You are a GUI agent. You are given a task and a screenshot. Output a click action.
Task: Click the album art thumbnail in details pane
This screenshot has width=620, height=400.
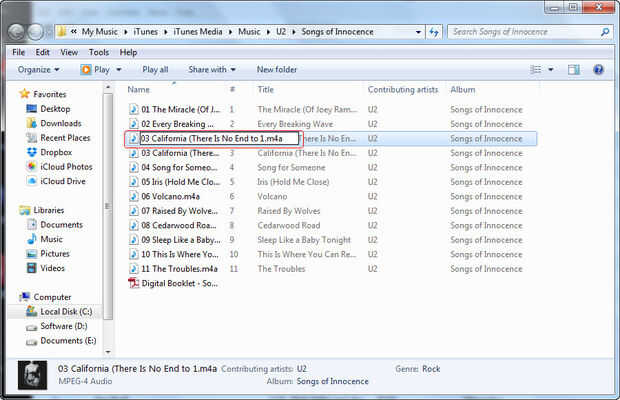coord(32,375)
